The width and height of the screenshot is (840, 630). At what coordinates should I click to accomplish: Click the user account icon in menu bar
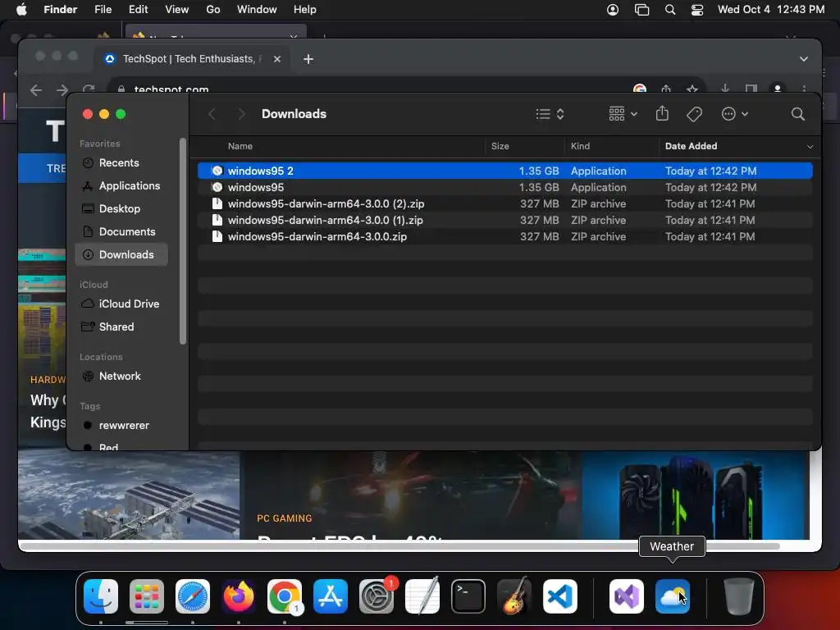coord(613,10)
